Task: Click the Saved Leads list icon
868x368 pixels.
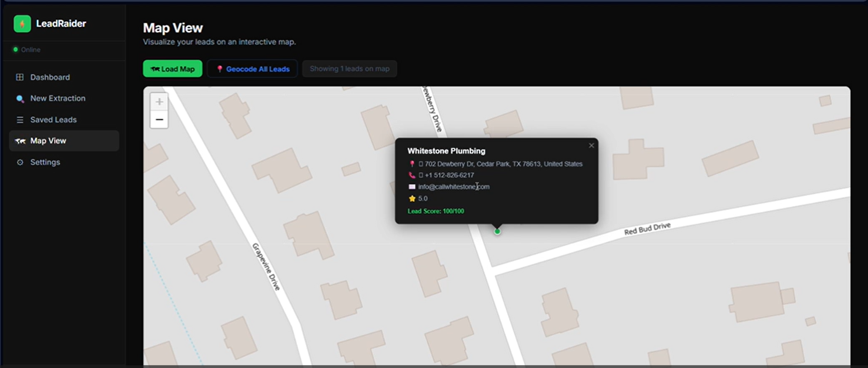Action: point(20,120)
